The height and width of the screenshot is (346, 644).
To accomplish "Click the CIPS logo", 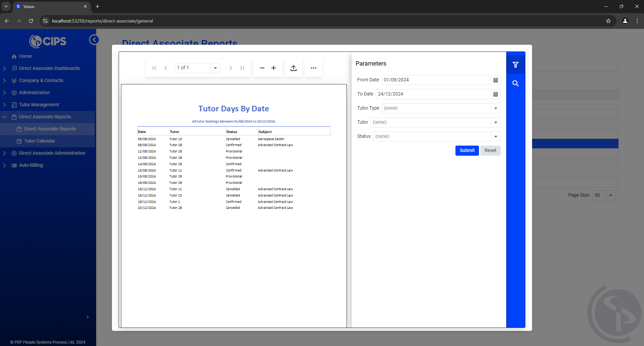I will click(x=48, y=41).
